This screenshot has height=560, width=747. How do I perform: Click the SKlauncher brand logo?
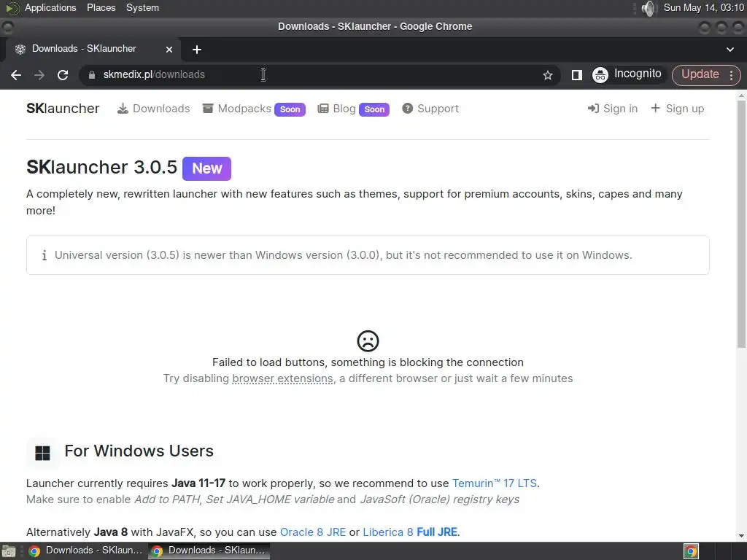click(x=63, y=109)
